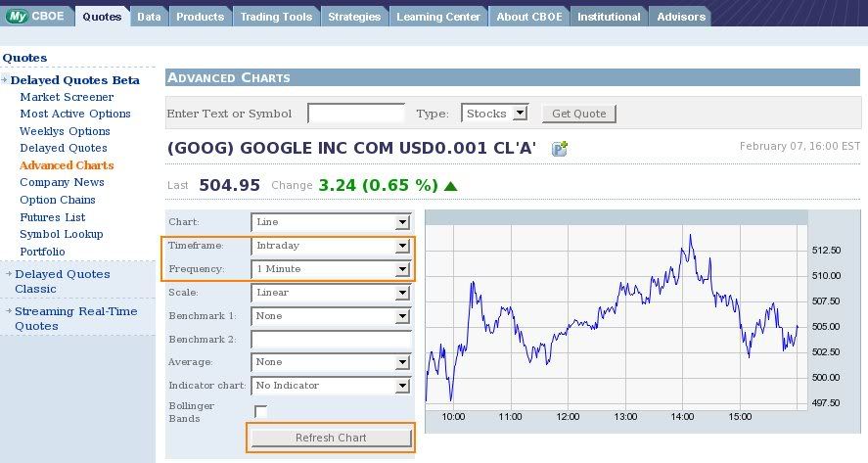Open the Strategies tab
The height and width of the screenshot is (463, 868).
tap(354, 17)
